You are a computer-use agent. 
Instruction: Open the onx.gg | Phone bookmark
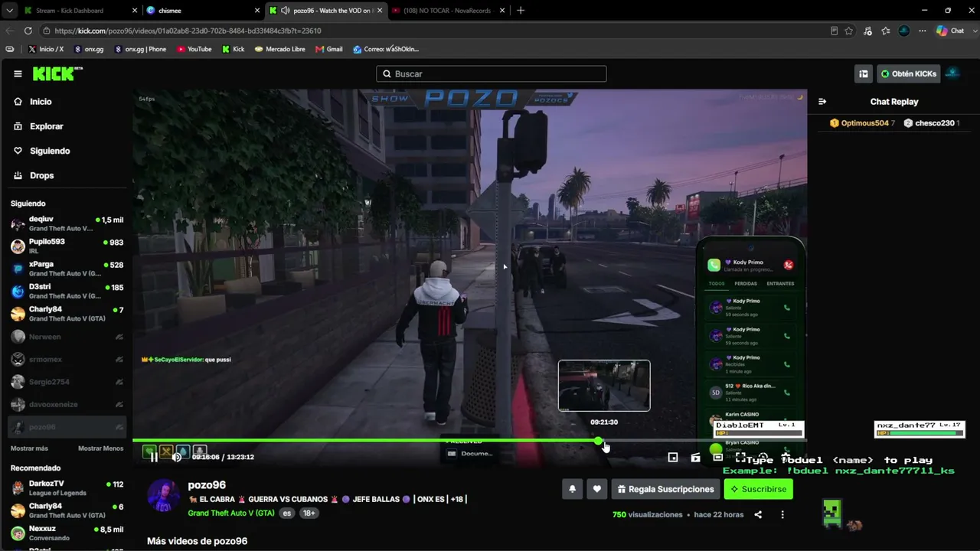click(x=140, y=49)
